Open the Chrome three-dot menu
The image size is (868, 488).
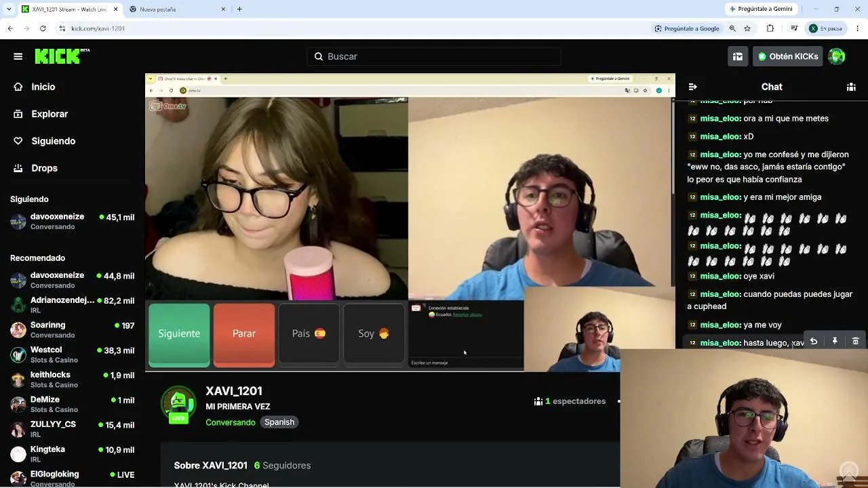point(858,28)
